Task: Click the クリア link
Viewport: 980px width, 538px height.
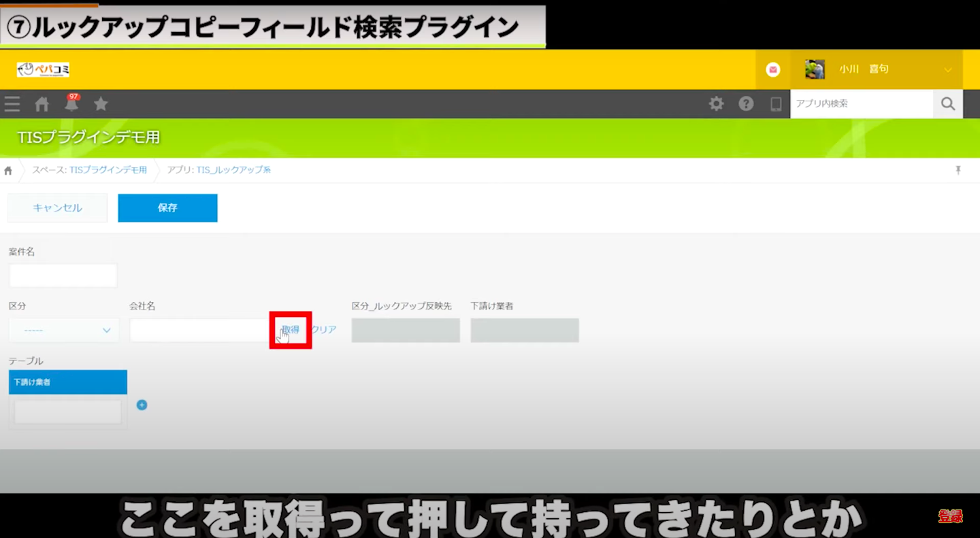Action: (x=324, y=329)
